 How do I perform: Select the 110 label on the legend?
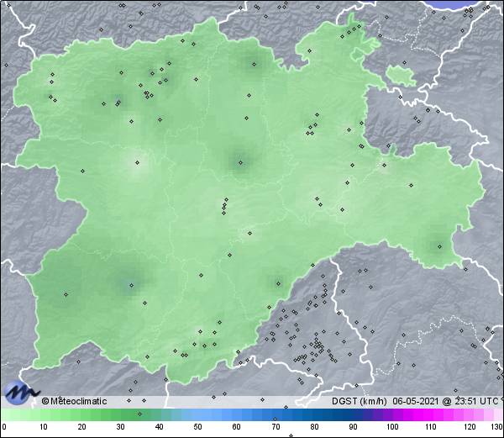(x=431, y=427)
